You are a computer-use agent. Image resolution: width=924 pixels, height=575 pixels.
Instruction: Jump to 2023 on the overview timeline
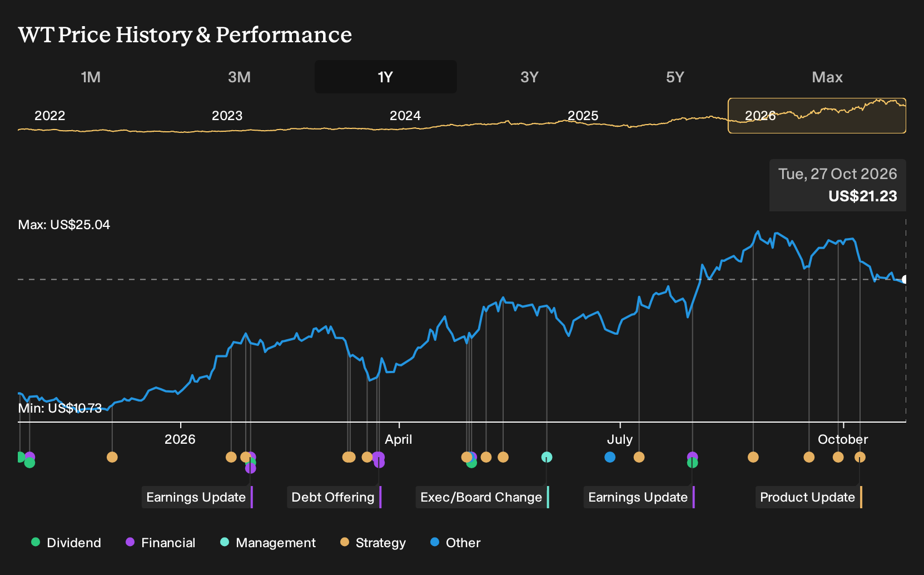click(227, 116)
